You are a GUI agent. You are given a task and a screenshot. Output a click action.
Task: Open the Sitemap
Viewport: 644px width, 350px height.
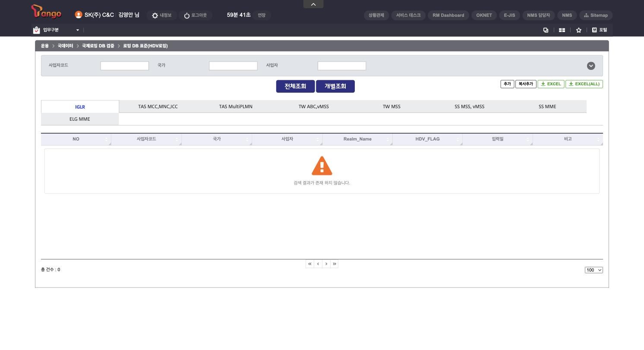pyautogui.click(x=596, y=15)
